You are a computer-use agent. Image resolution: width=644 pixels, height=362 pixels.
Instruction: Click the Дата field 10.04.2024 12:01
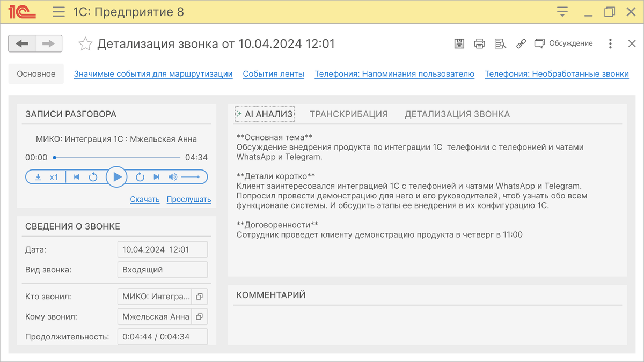pos(163,250)
